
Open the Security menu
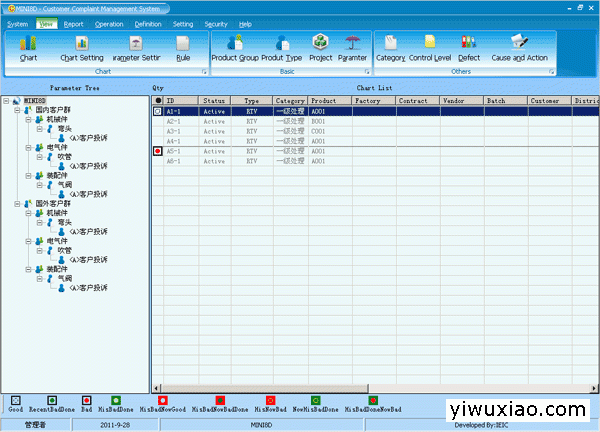[x=215, y=23]
